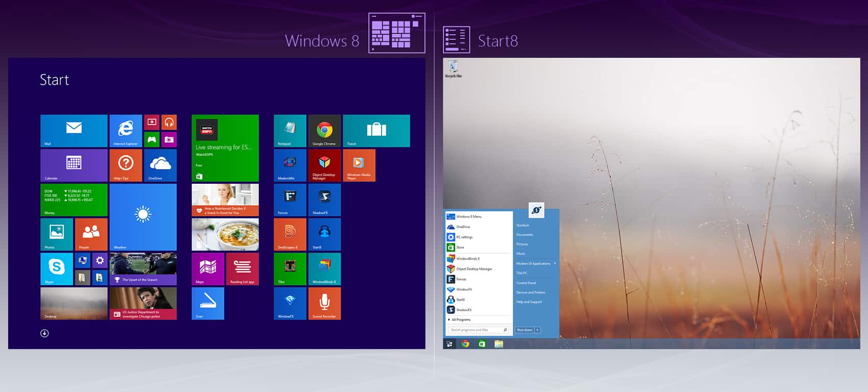Open the nutritionist snack health article tile
Image resolution: width=868 pixels, height=392 pixels.
pyautogui.click(x=225, y=200)
